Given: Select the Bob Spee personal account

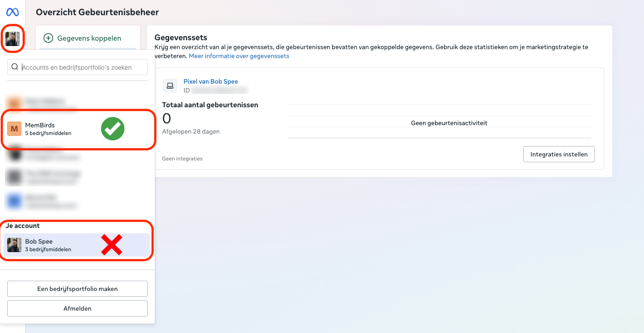Looking at the screenshot, I should click(77, 245).
